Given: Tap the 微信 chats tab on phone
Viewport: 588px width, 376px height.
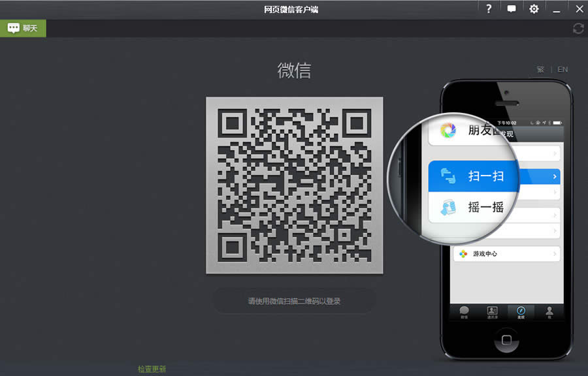Looking at the screenshot, I should pyautogui.click(x=464, y=312).
